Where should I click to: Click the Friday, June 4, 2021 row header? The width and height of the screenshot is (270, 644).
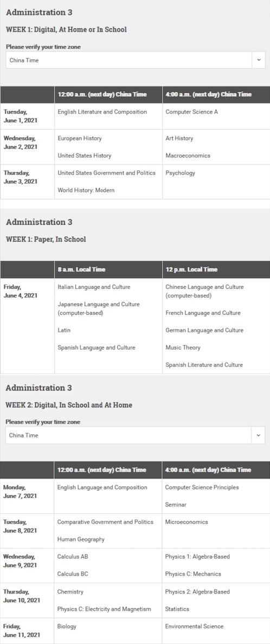[x=21, y=291]
